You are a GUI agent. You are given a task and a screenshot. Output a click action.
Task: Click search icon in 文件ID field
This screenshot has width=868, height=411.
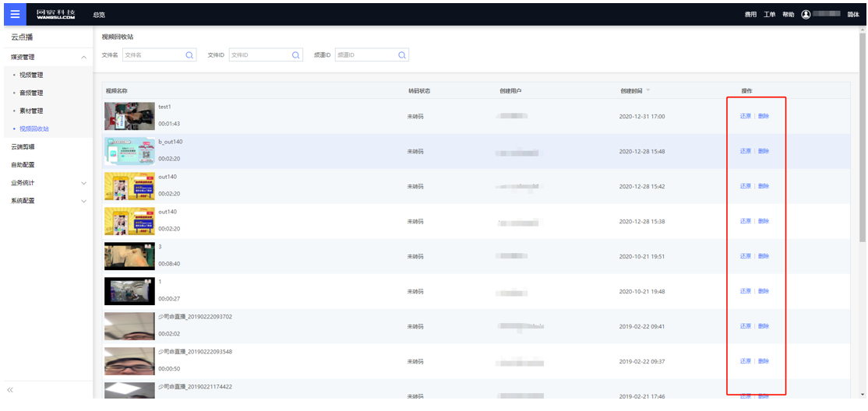[296, 55]
